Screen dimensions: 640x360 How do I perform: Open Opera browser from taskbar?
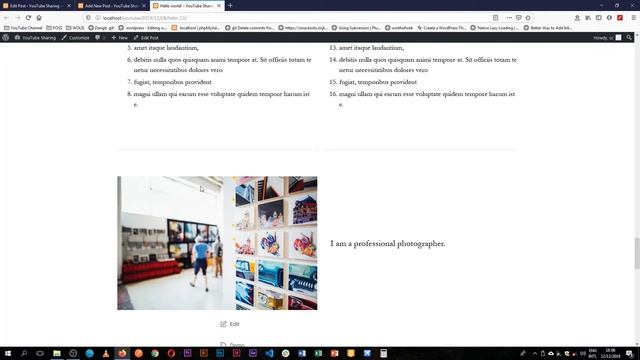(x=171, y=353)
